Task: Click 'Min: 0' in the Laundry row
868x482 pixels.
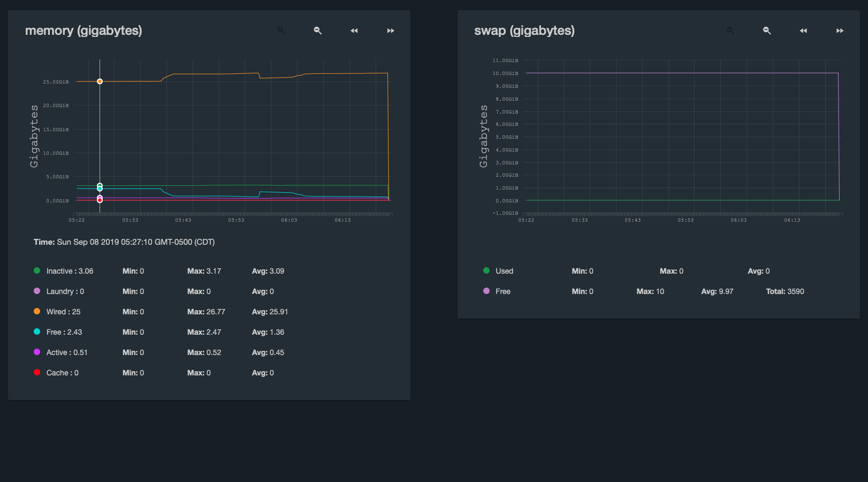Action: (x=133, y=291)
